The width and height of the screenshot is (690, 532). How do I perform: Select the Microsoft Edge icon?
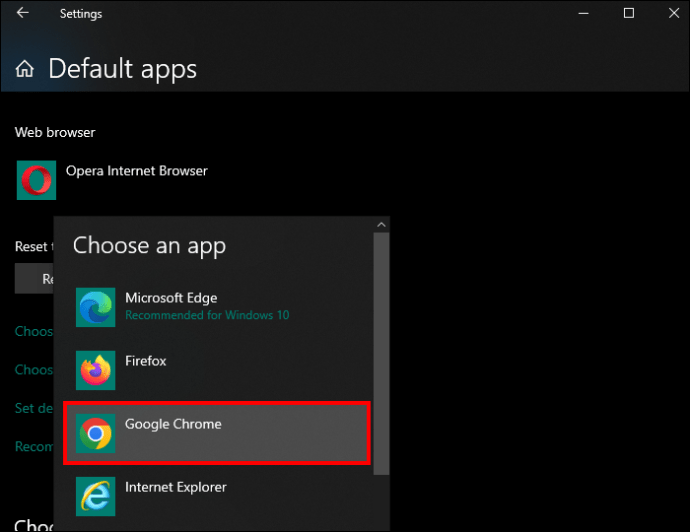tap(95, 308)
